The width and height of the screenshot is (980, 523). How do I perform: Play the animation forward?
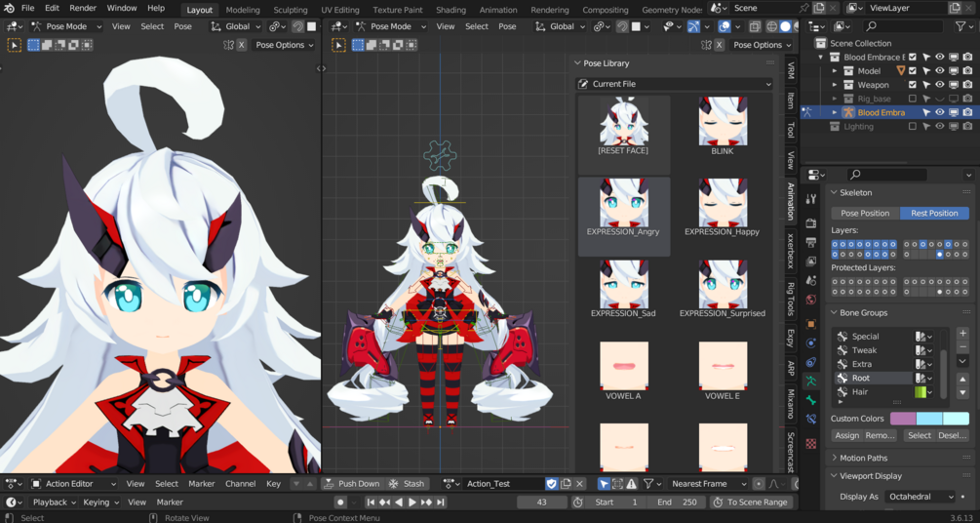point(412,503)
